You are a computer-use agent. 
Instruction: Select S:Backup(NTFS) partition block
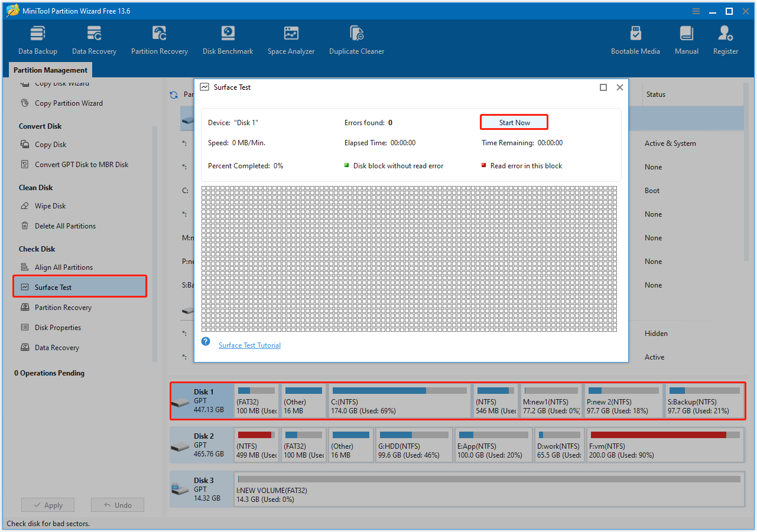pyautogui.click(x=704, y=401)
